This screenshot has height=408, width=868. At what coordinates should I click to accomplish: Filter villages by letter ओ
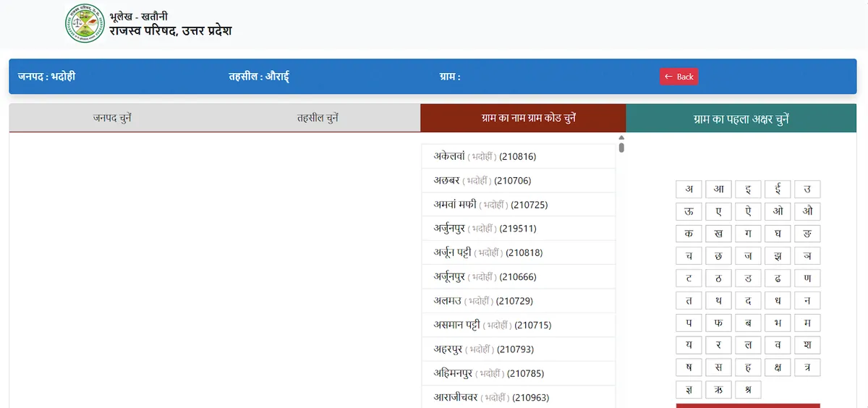coord(778,212)
